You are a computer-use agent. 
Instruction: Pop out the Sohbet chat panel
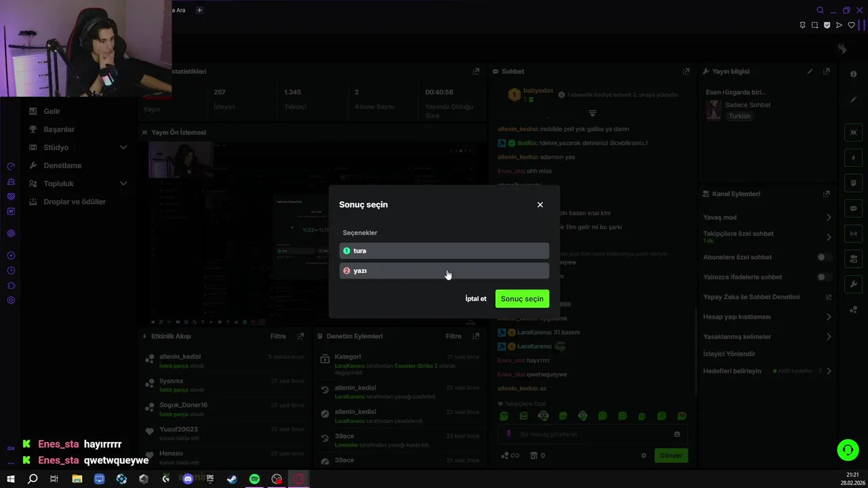(x=686, y=71)
